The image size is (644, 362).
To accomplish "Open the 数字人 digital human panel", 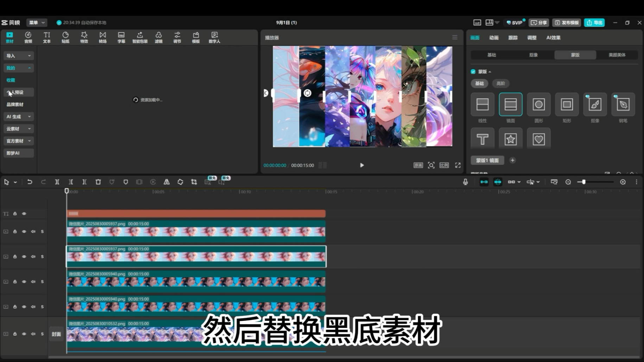I will (215, 37).
